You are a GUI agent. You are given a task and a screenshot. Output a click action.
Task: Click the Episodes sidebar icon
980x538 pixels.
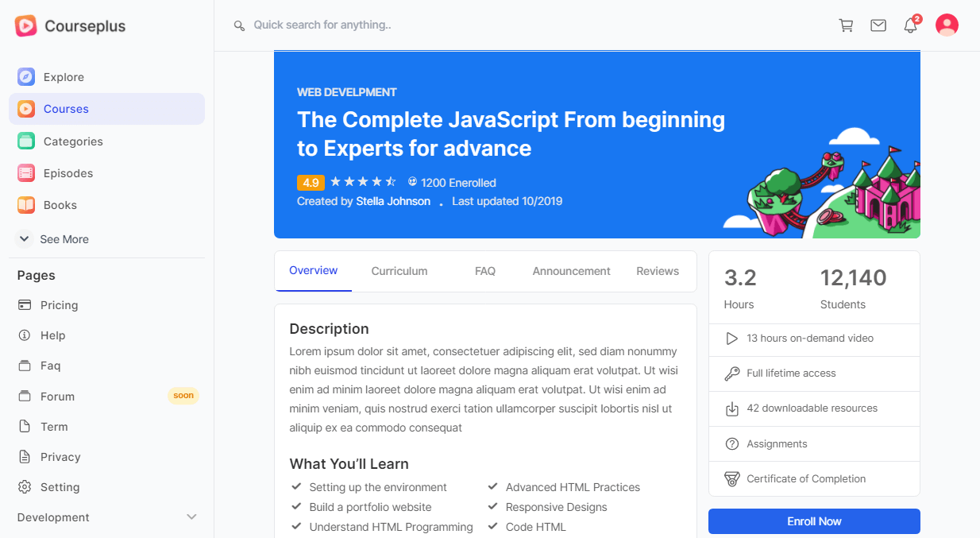pyautogui.click(x=26, y=173)
